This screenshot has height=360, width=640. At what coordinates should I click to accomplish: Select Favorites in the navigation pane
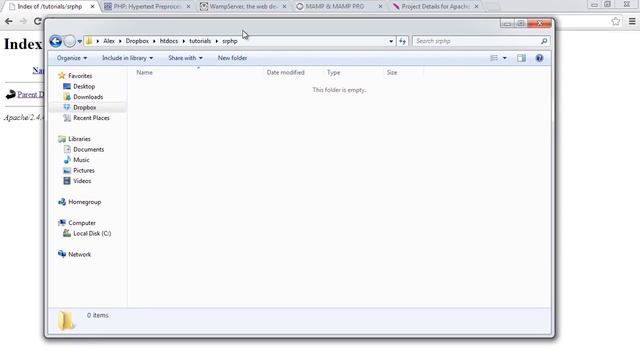point(80,76)
